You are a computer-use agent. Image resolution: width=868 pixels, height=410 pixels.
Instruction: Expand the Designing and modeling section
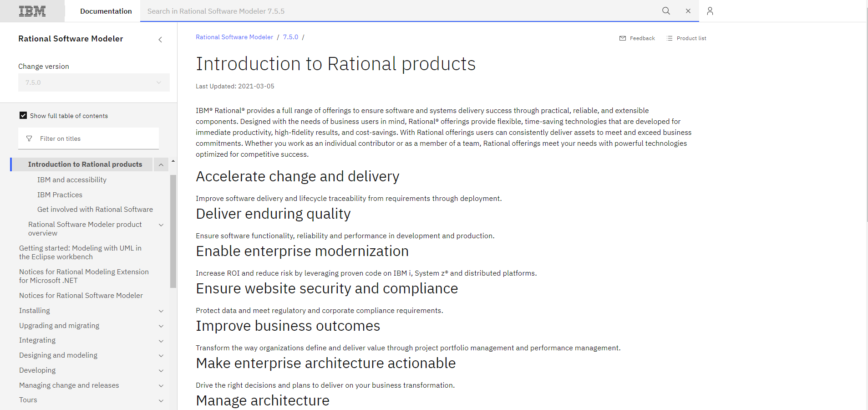tap(161, 355)
